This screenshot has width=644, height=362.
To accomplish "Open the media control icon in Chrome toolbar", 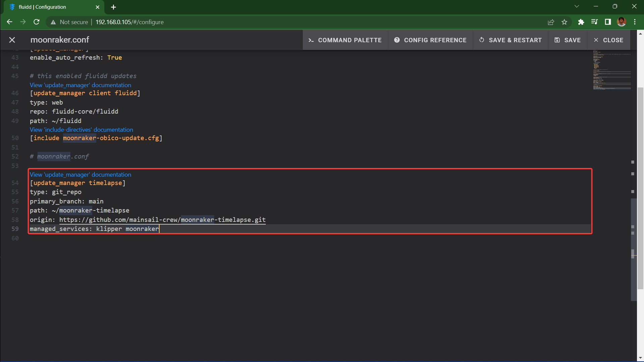I will (594, 22).
